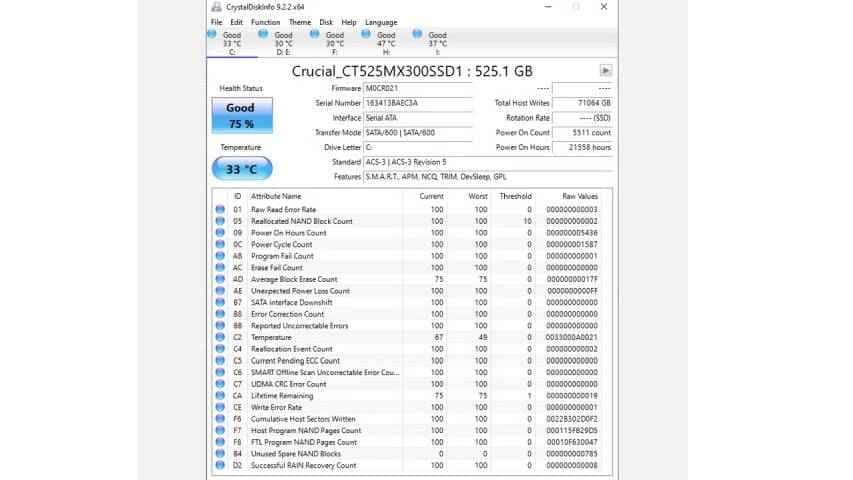
Task: Click the Raw Values column header
Action: click(580, 196)
